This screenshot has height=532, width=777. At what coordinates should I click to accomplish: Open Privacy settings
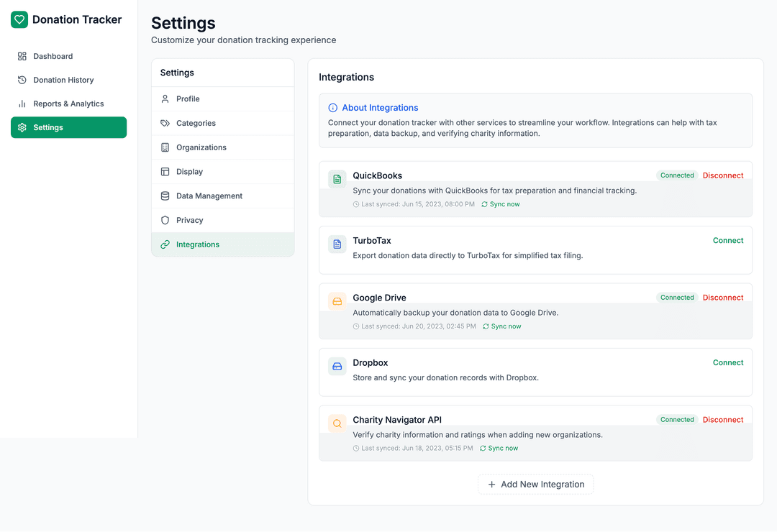[x=189, y=220]
